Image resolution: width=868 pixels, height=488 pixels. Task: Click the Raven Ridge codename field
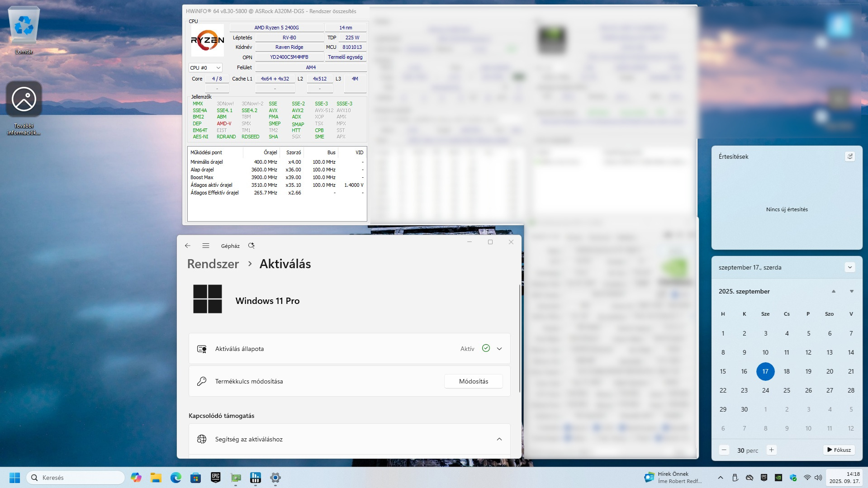coord(289,47)
